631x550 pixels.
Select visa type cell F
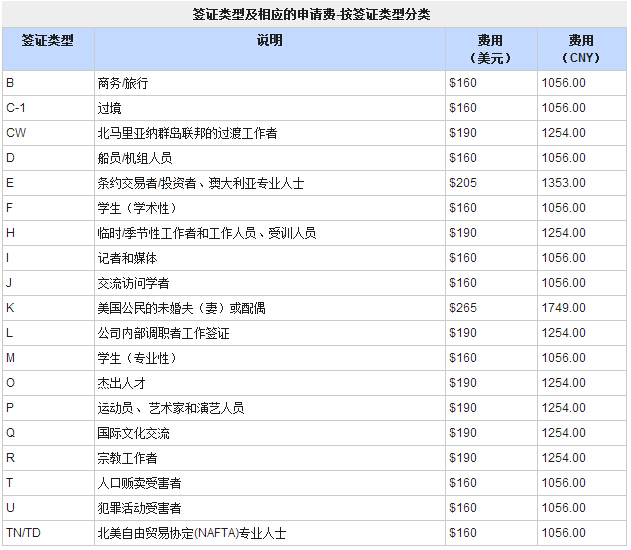point(48,208)
